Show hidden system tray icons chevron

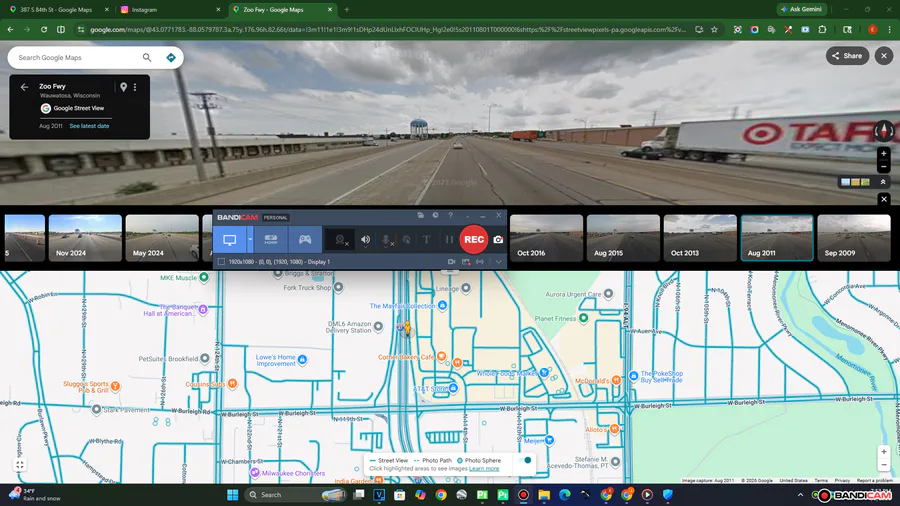[800, 495]
